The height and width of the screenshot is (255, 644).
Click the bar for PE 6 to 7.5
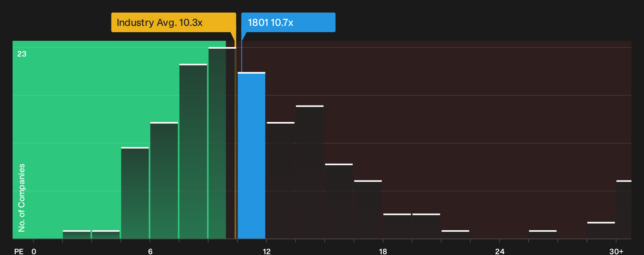pos(164,180)
